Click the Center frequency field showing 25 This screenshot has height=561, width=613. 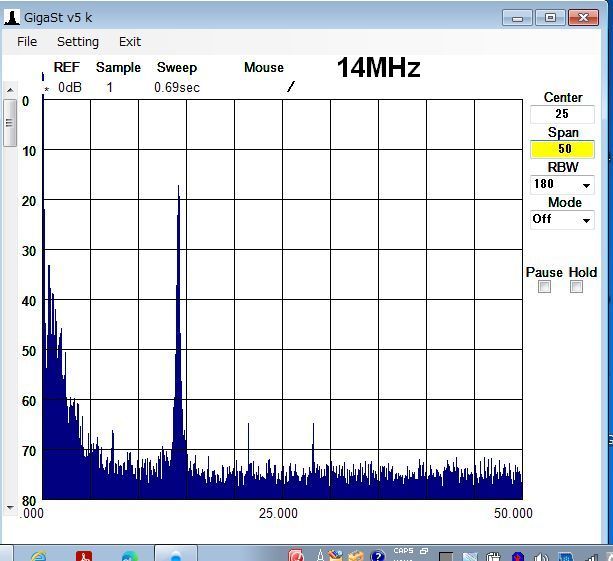pos(562,114)
